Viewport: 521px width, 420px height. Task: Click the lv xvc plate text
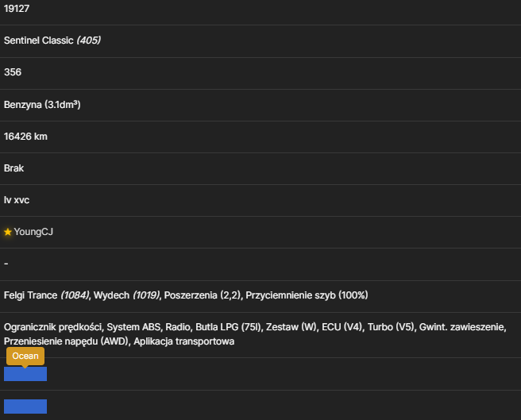click(x=17, y=200)
